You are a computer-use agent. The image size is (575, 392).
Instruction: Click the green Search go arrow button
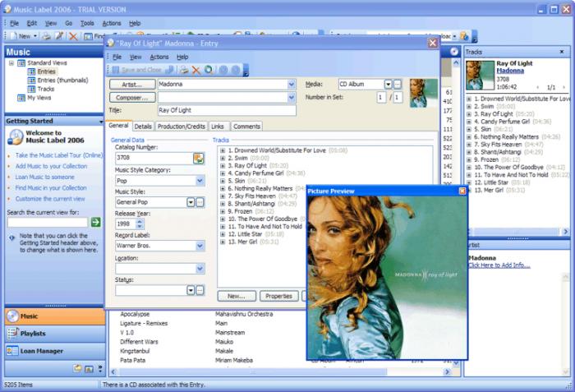96,222
